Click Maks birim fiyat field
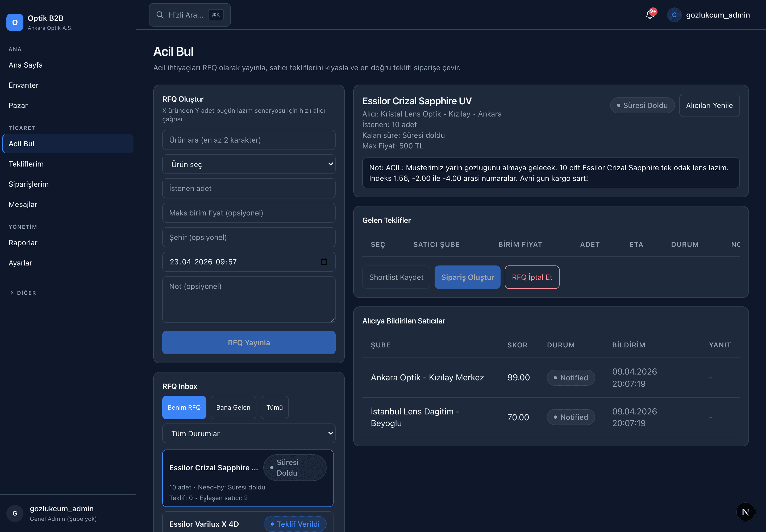 (x=249, y=213)
